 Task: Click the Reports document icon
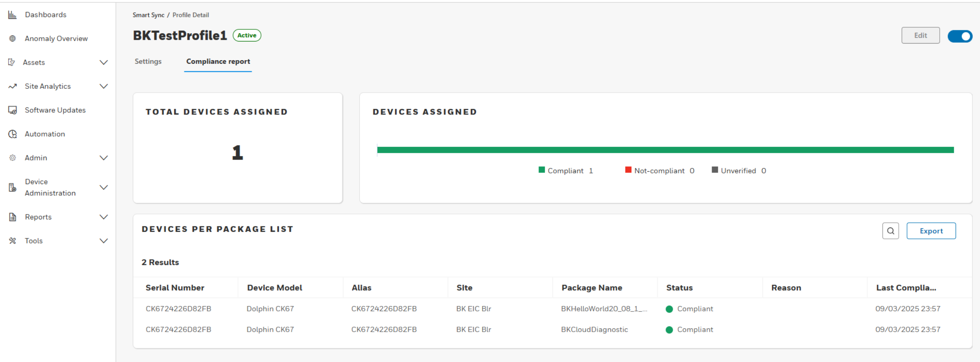point(12,217)
